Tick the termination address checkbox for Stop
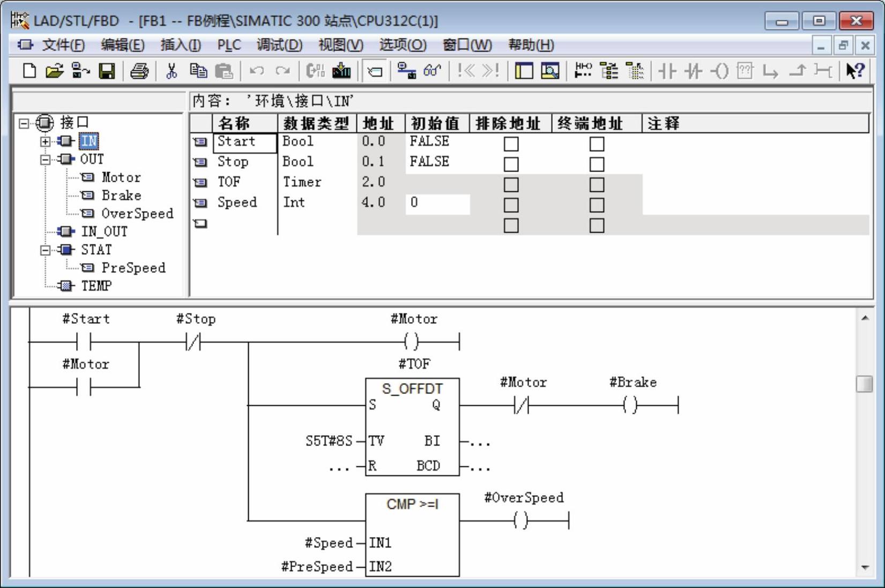The height and width of the screenshot is (588, 885). 597,164
